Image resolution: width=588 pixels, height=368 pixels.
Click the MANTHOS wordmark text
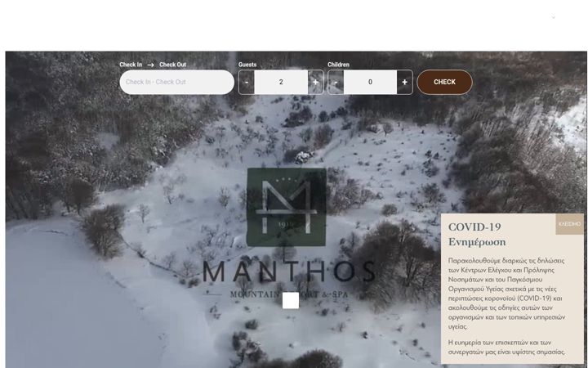pos(289,272)
